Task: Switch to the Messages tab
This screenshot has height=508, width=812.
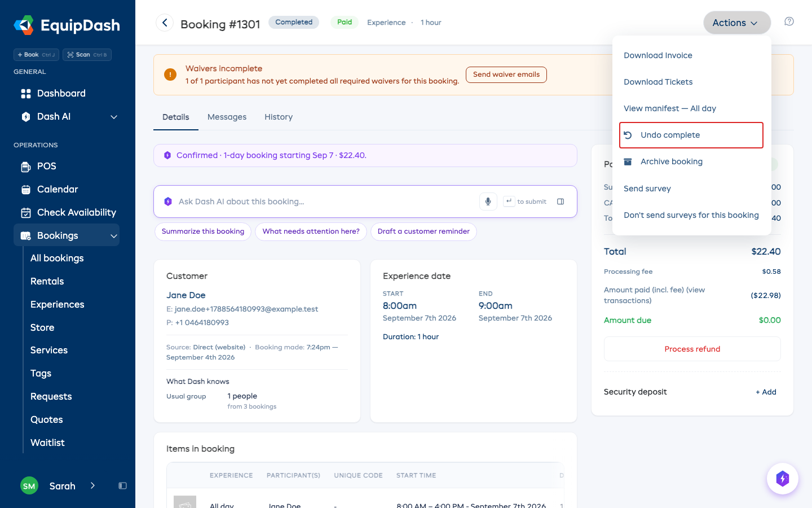Action: [227, 117]
